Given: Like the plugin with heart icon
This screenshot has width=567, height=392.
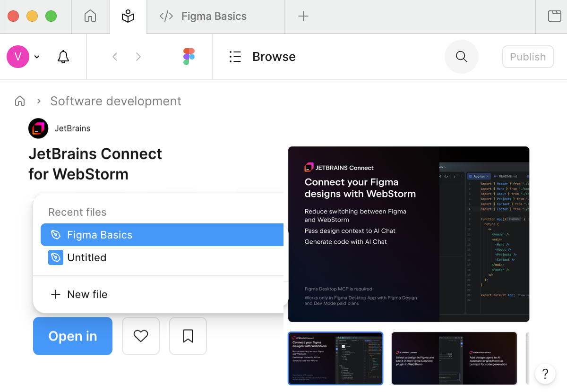Looking at the screenshot, I should coord(141,336).
